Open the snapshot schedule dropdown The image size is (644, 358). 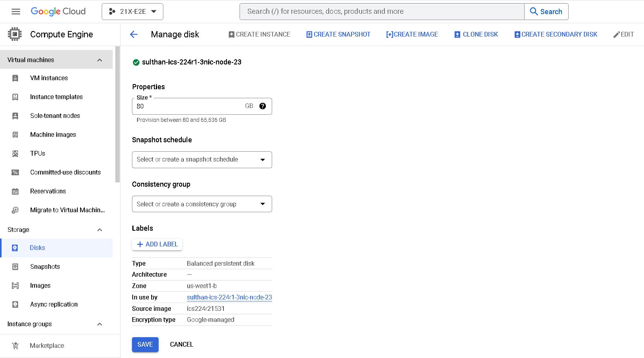pyautogui.click(x=202, y=160)
